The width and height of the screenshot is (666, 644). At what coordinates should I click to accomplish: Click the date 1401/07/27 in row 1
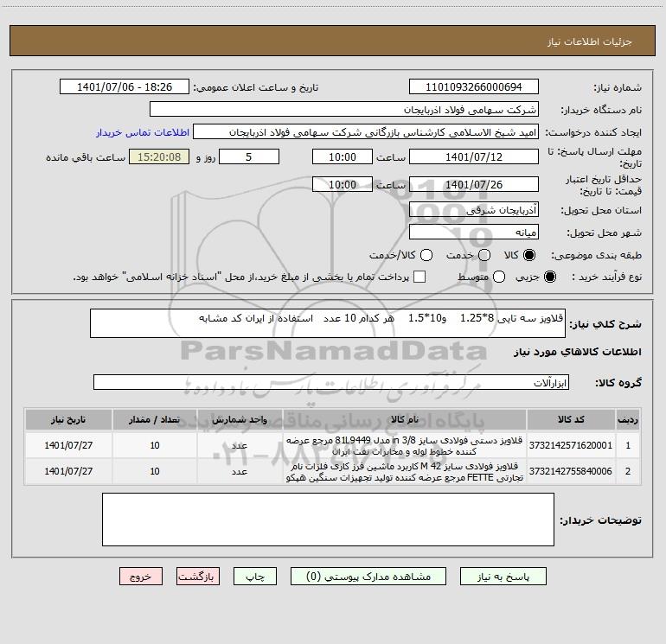(x=68, y=445)
